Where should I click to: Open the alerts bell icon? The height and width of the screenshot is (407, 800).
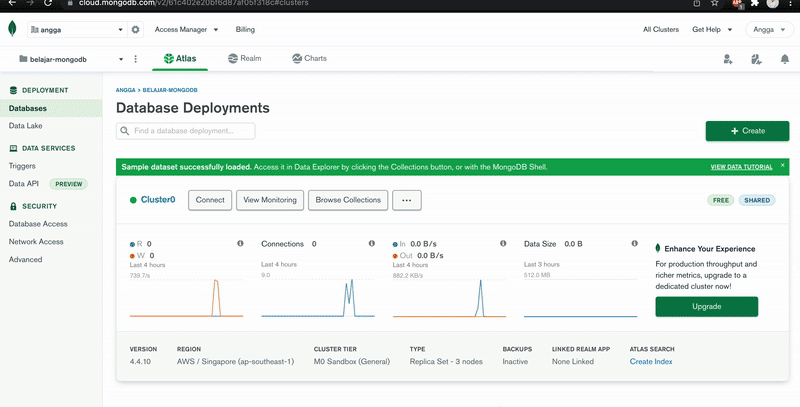point(785,59)
